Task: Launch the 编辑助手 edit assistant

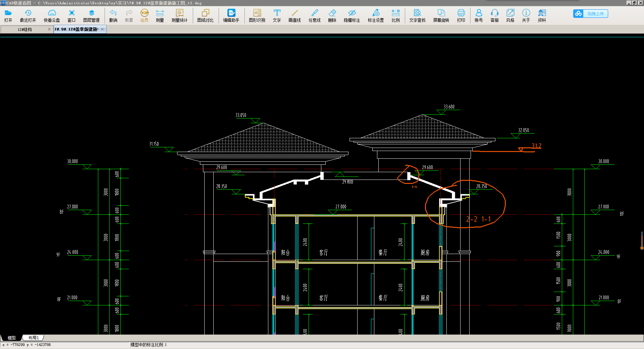Action: point(231,16)
